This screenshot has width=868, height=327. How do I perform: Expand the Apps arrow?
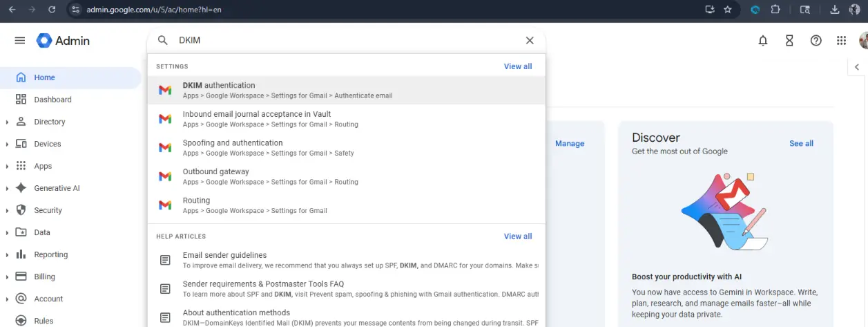pos(7,167)
